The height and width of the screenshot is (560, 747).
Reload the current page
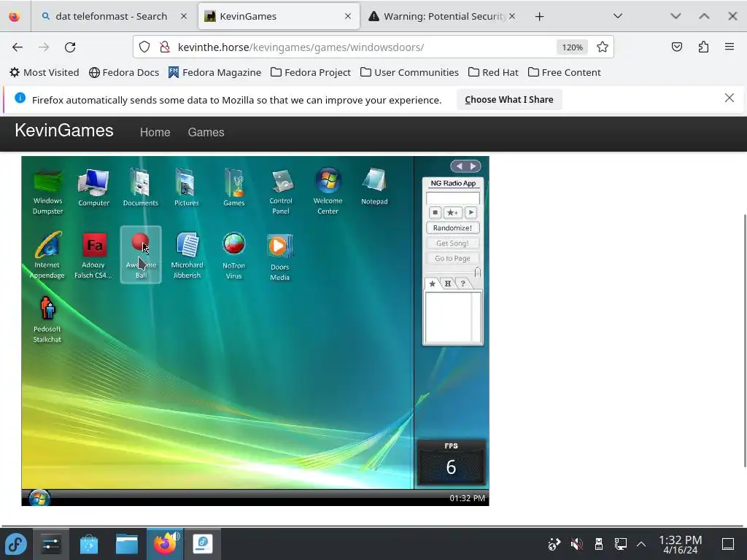click(x=70, y=47)
